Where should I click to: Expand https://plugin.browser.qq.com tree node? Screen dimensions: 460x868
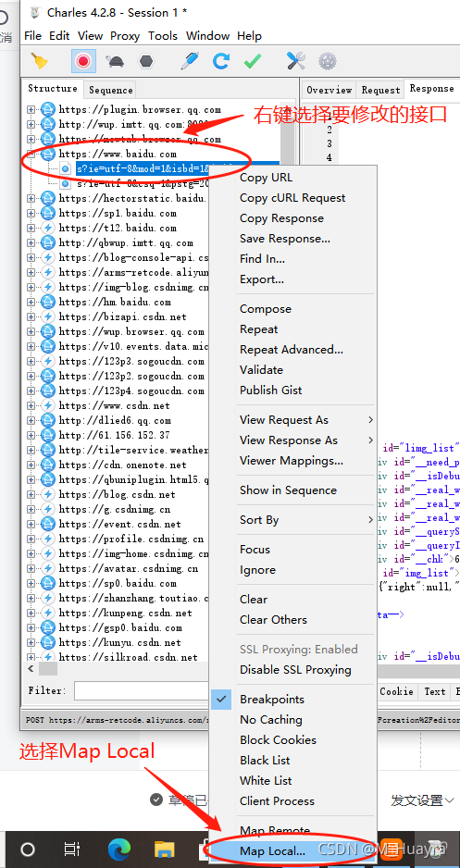(31, 109)
